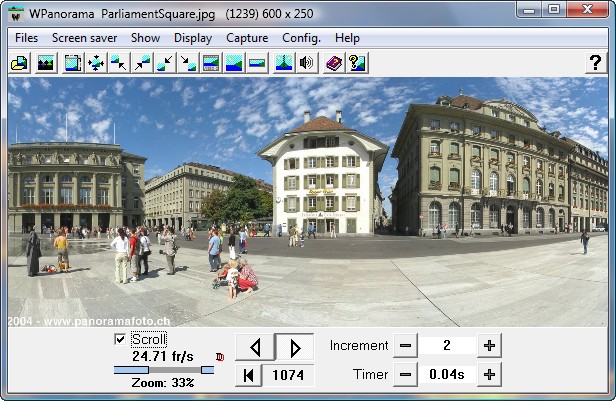The image size is (616, 401).
Task: Open the Capture menu
Action: pos(247,38)
